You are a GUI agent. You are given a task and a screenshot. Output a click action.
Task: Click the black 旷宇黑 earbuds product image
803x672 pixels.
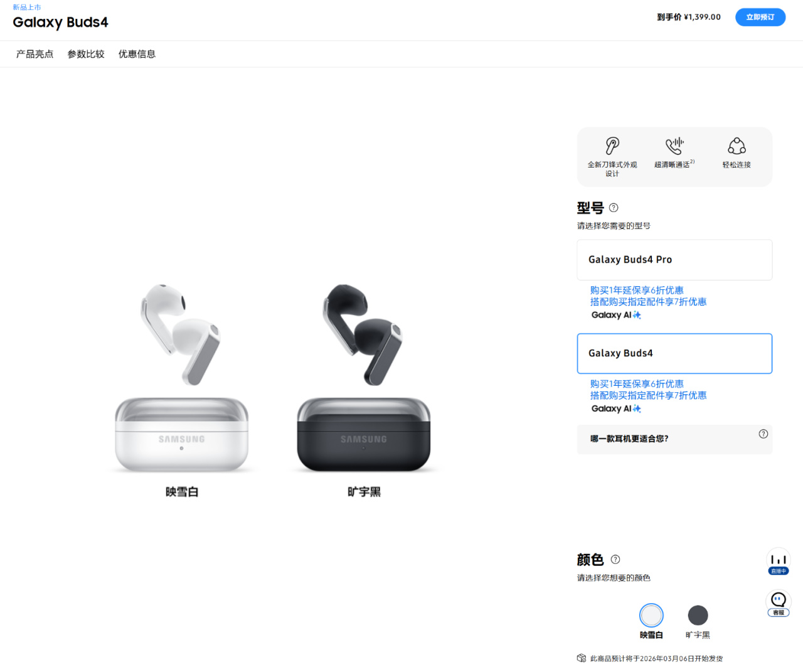364,378
